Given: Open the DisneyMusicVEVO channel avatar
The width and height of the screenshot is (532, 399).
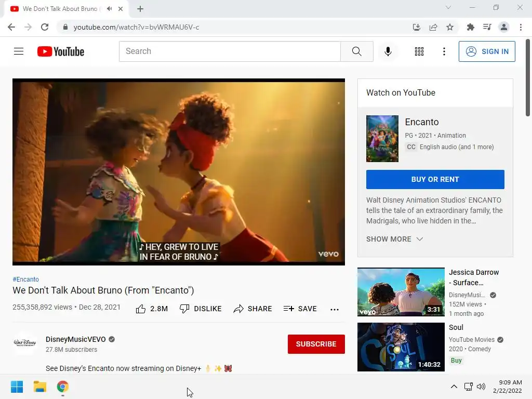Looking at the screenshot, I should (25, 343).
